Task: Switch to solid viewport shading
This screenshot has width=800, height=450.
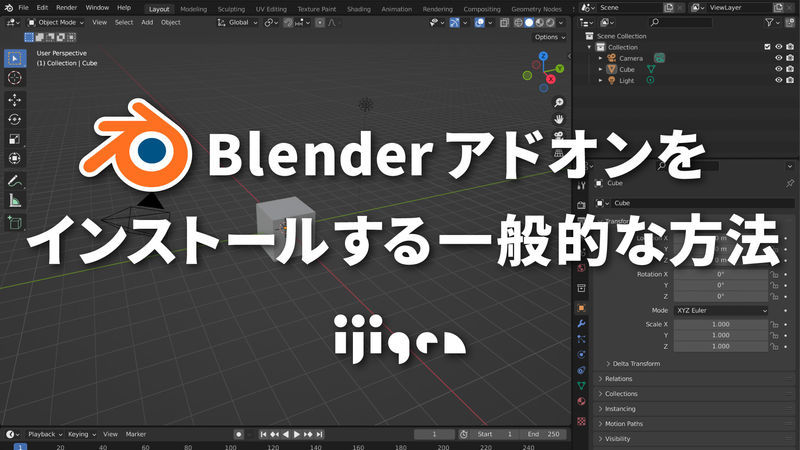Action: point(529,22)
